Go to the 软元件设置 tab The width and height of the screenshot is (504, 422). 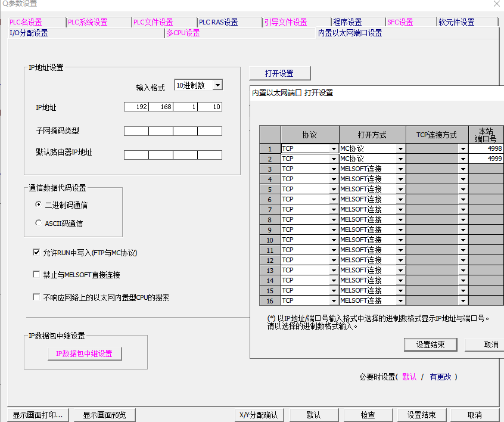coord(456,23)
